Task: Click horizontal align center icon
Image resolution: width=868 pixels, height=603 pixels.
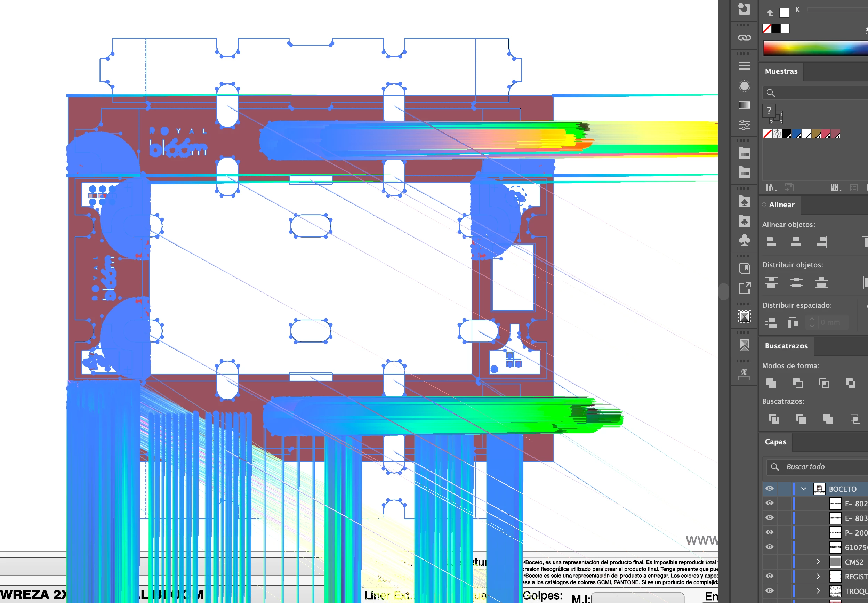Action: [x=796, y=242]
